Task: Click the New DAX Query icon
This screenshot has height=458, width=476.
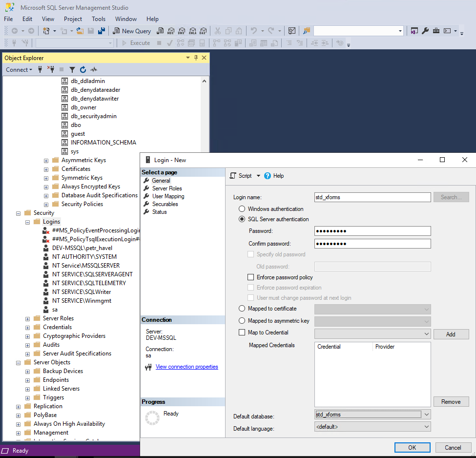Action: pos(203,31)
